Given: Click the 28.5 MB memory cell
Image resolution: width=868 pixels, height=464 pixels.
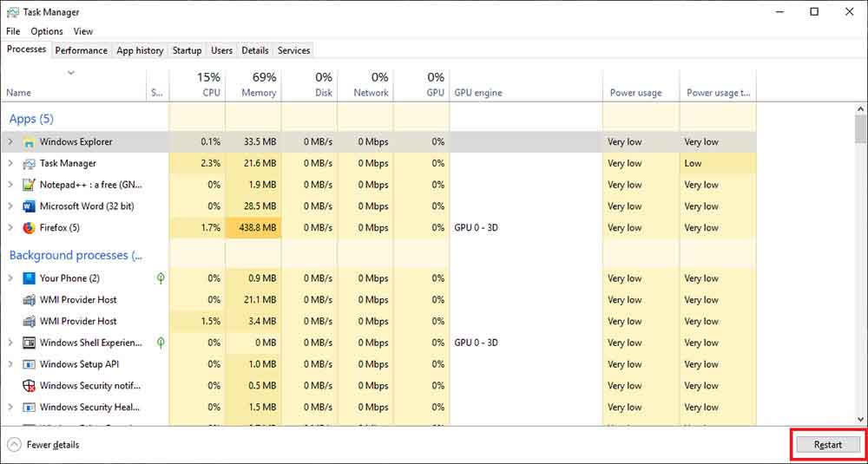Looking at the screenshot, I should pyautogui.click(x=253, y=206).
